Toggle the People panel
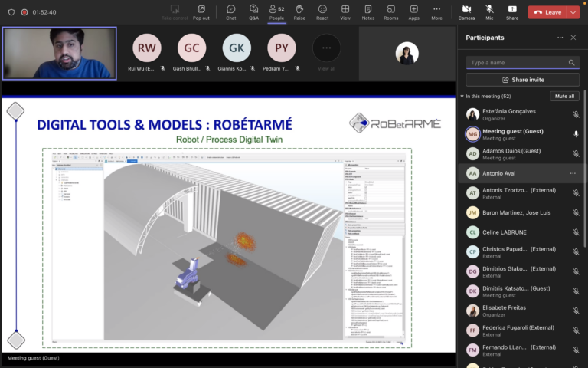 tap(276, 12)
